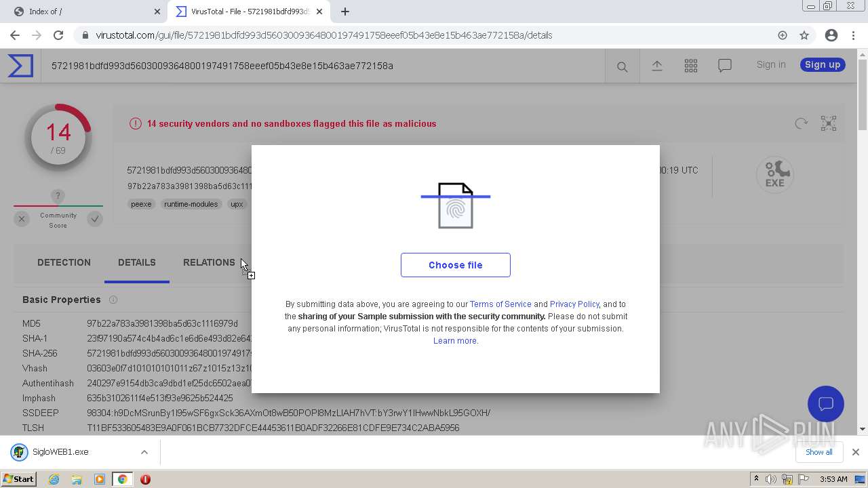
Task: Click the 3:53 AM system clock
Action: point(833,479)
